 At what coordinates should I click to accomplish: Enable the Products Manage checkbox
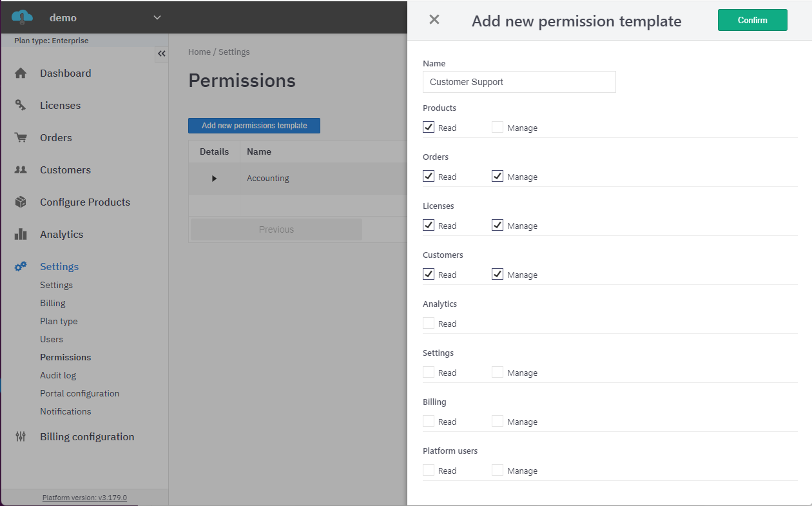(498, 127)
